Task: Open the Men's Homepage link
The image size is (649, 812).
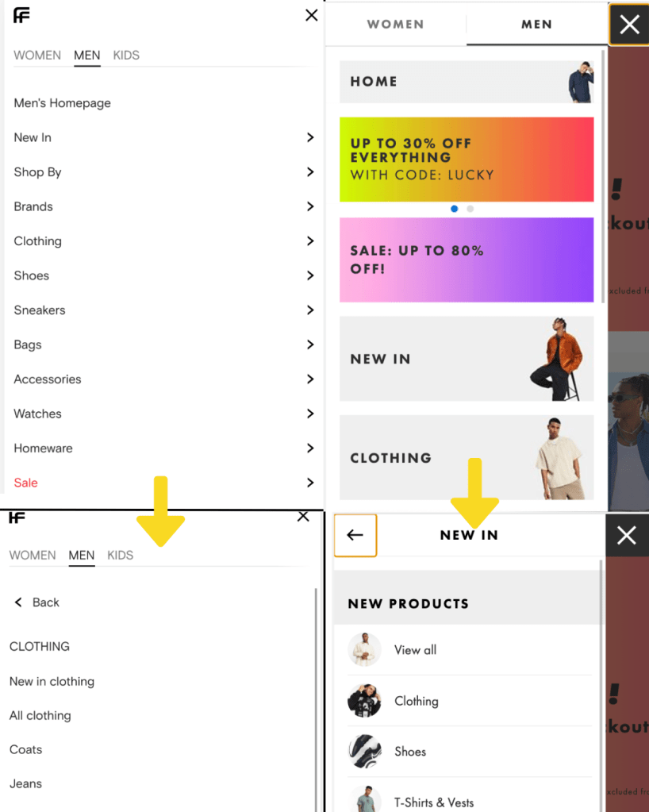Action: click(x=62, y=103)
